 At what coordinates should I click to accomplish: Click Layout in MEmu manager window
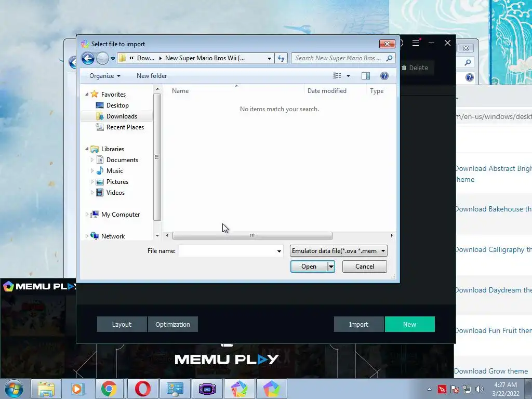coord(122,324)
